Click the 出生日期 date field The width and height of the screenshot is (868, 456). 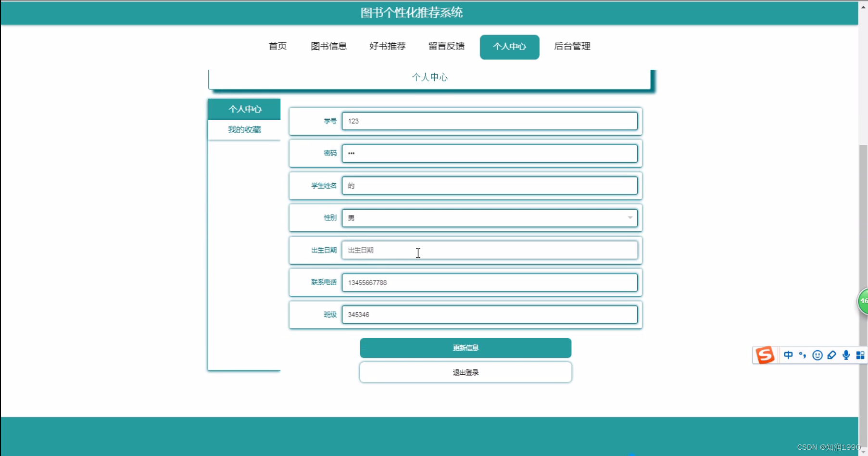(x=490, y=250)
